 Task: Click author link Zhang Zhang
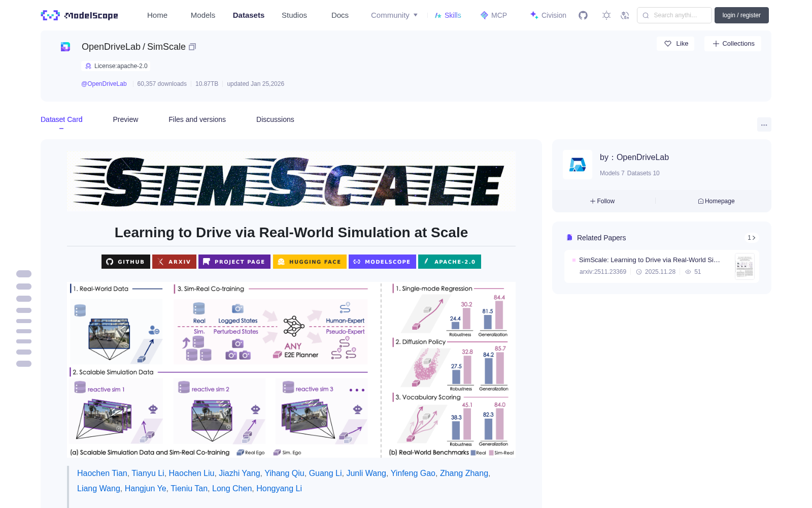tap(464, 473)
